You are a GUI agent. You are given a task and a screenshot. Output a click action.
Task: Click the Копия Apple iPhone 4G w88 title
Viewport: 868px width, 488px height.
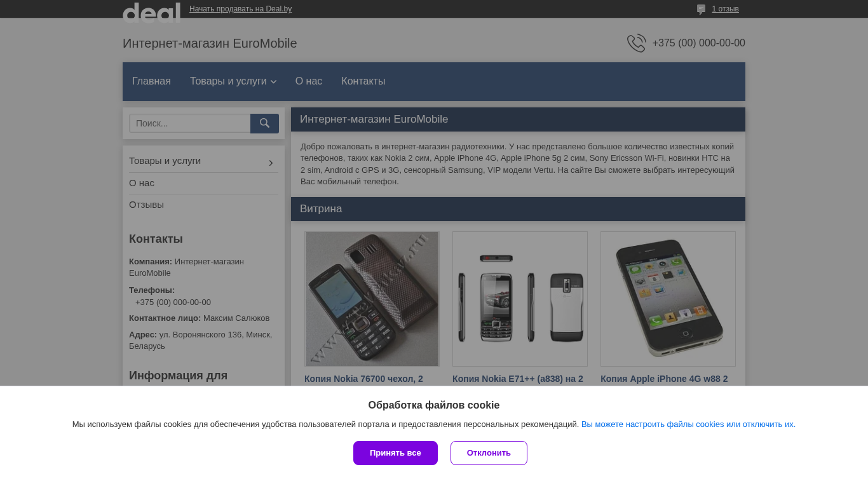point(664,379)
